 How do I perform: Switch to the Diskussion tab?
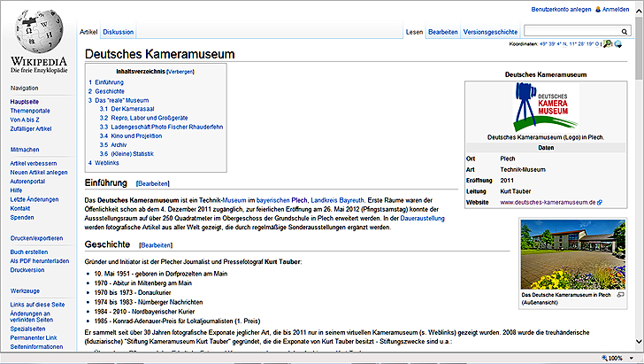pos(119,32)
